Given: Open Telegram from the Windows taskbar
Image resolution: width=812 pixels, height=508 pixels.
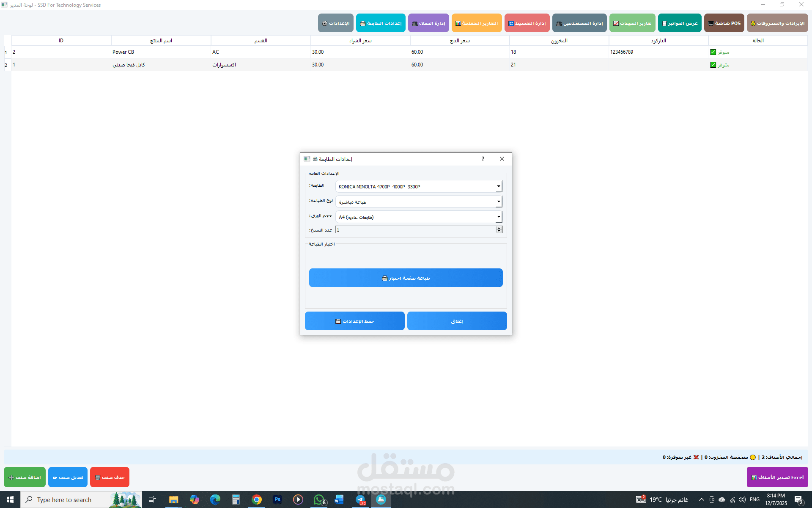Looking at the screenshot, I should pos(360,500).
